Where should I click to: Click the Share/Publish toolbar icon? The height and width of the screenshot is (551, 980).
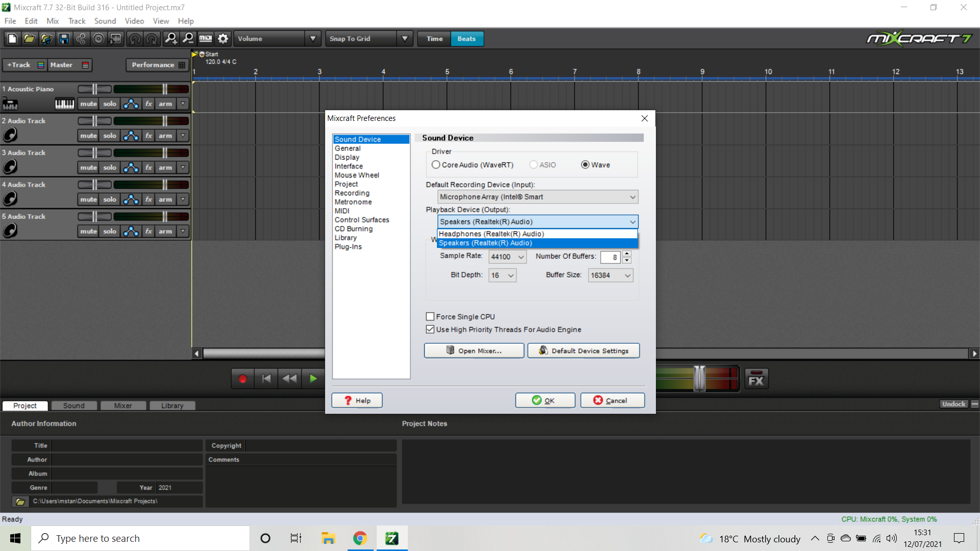pos(81,39)
